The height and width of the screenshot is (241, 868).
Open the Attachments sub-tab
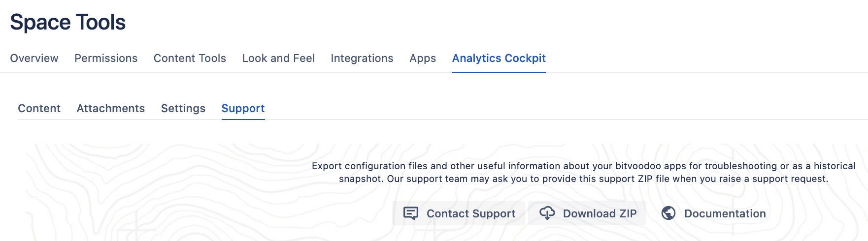point(110,108)
